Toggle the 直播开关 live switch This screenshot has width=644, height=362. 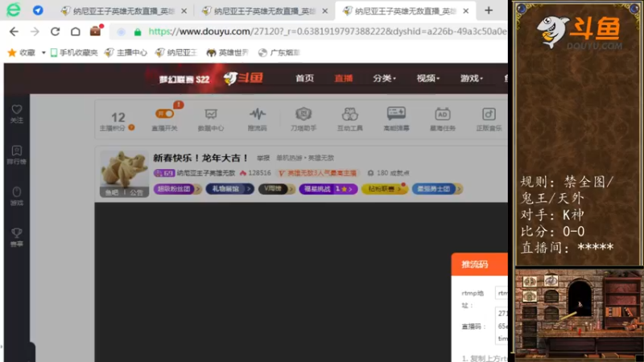pos(164,113)
